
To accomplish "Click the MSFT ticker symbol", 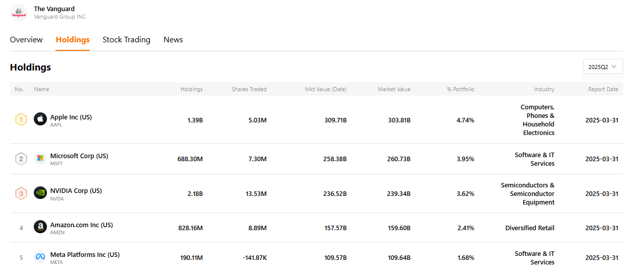I will click(x=56, y=163).
